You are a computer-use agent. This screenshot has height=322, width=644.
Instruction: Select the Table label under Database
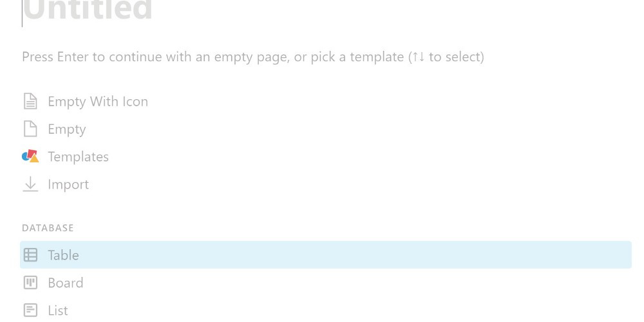tap(63, 255)
